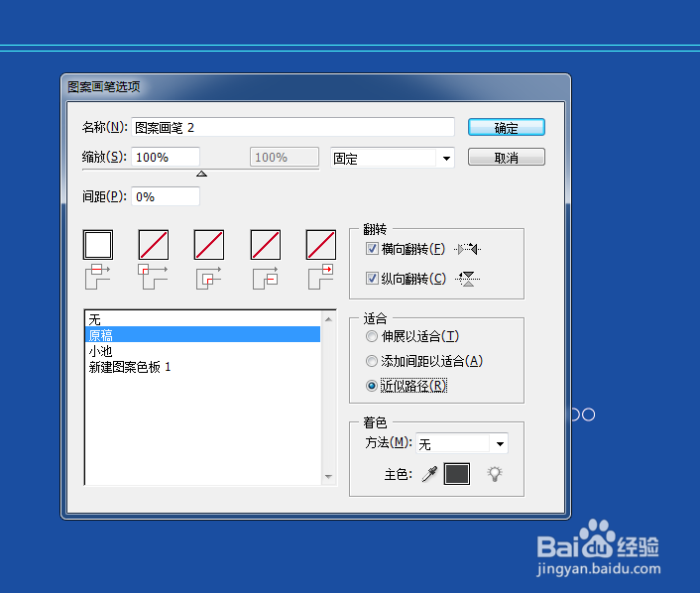Select 无 in the pattern list
The height and width of the screenshot is (593, 700).
point(202,319)
